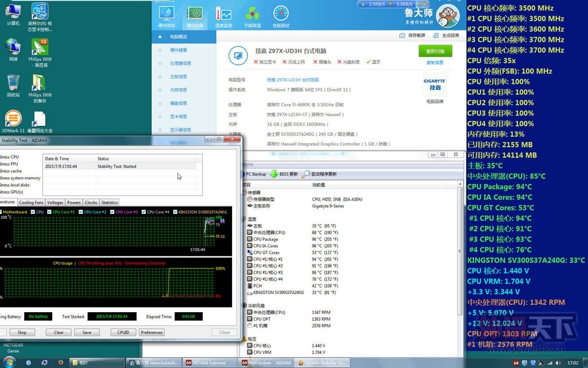
Task: Click PC Backup in the AIDA64 toolbar
Action: 254,174
